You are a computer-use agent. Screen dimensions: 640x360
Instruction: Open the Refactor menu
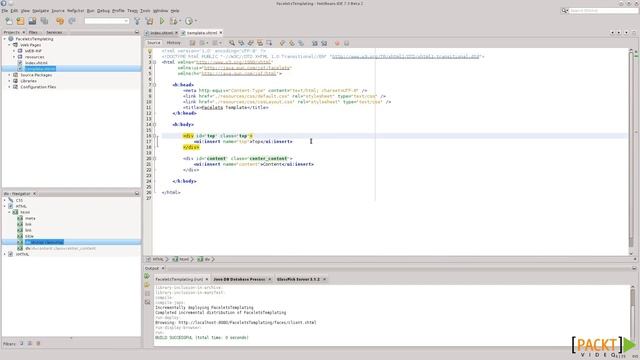point(76,11)
